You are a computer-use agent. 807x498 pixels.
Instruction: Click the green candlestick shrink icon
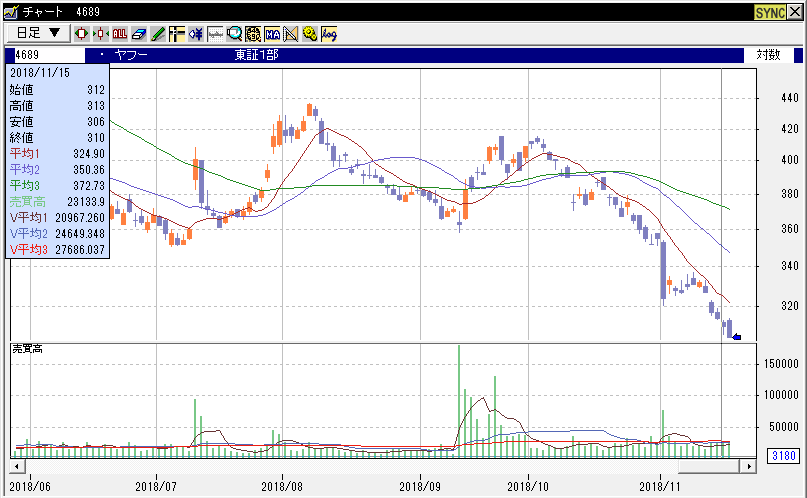tap(101, 33)
